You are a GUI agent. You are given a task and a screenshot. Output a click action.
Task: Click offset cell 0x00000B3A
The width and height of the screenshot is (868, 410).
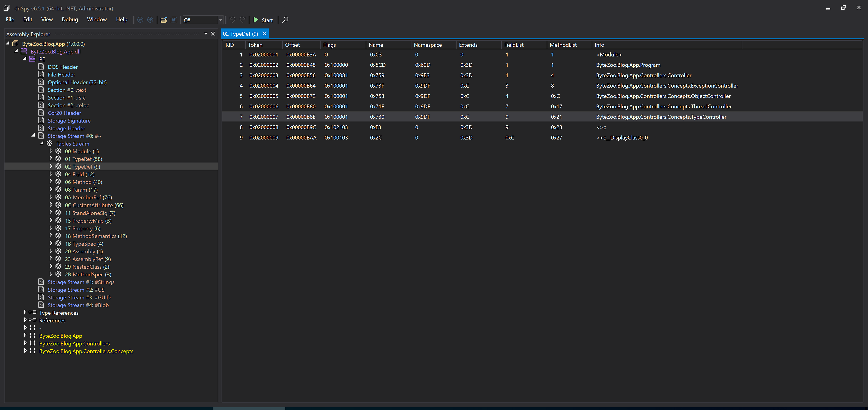[301, 54]
